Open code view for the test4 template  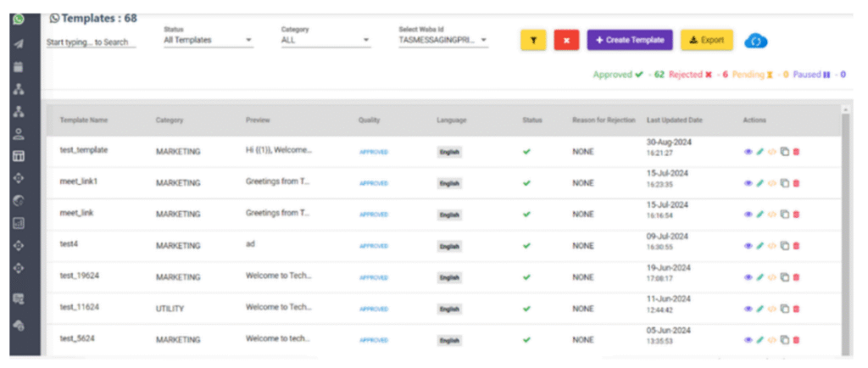click(x=772, y=246)
